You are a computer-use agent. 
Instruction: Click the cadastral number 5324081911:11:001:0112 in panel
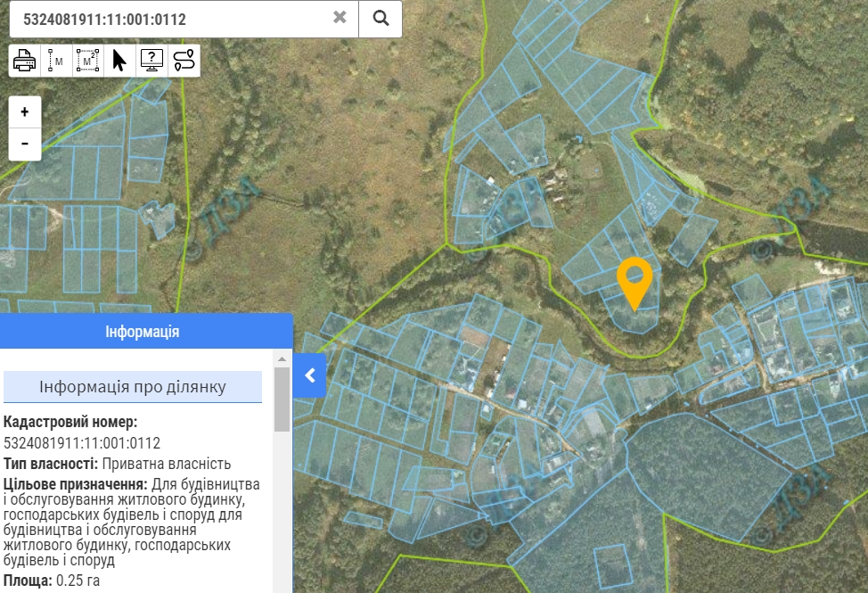pos(82,443)
